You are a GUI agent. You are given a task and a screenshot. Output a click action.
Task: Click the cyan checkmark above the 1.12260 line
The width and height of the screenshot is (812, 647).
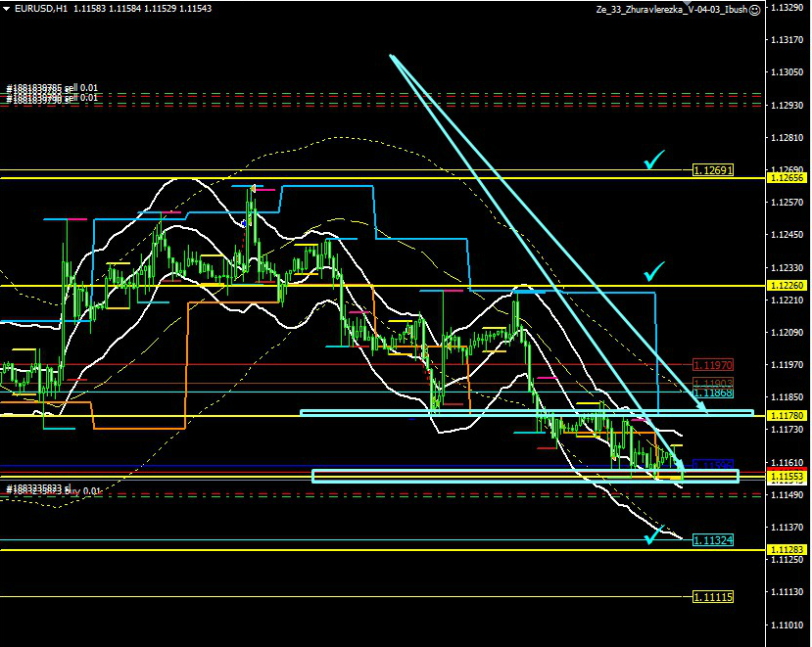coord(653,270)
